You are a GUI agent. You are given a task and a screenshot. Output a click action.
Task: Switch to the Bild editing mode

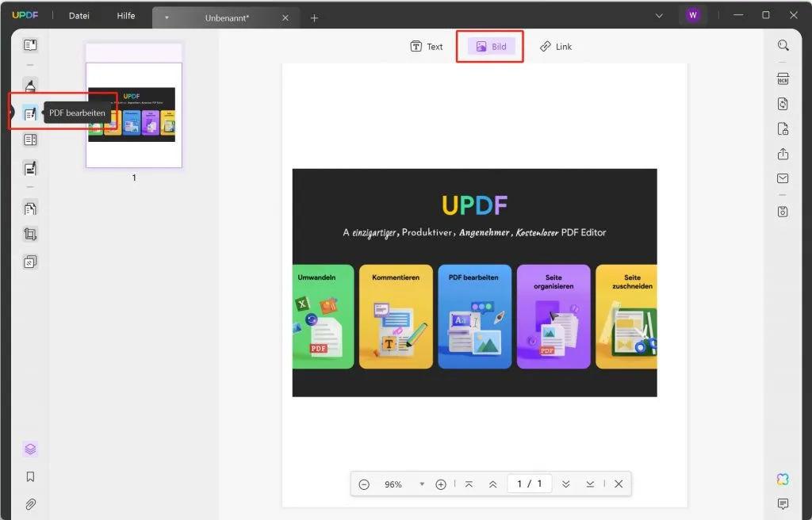[489, 46]
